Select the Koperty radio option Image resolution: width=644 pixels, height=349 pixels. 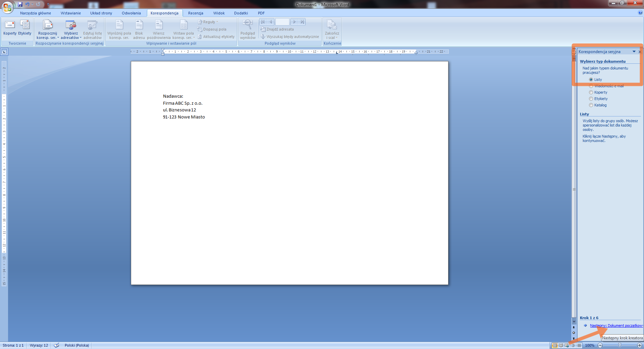coord(591,92)
